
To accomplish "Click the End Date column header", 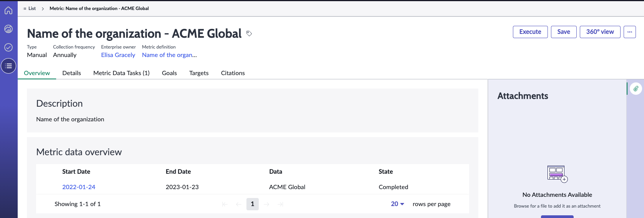I will click(x=178, y=172).
